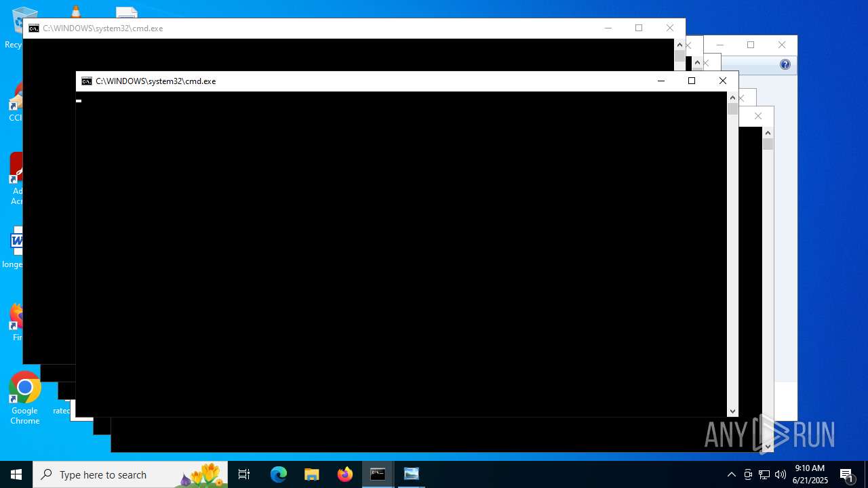Click front cmd.exe title text
Screen dimensions: 868x488
tap(155, 81)
